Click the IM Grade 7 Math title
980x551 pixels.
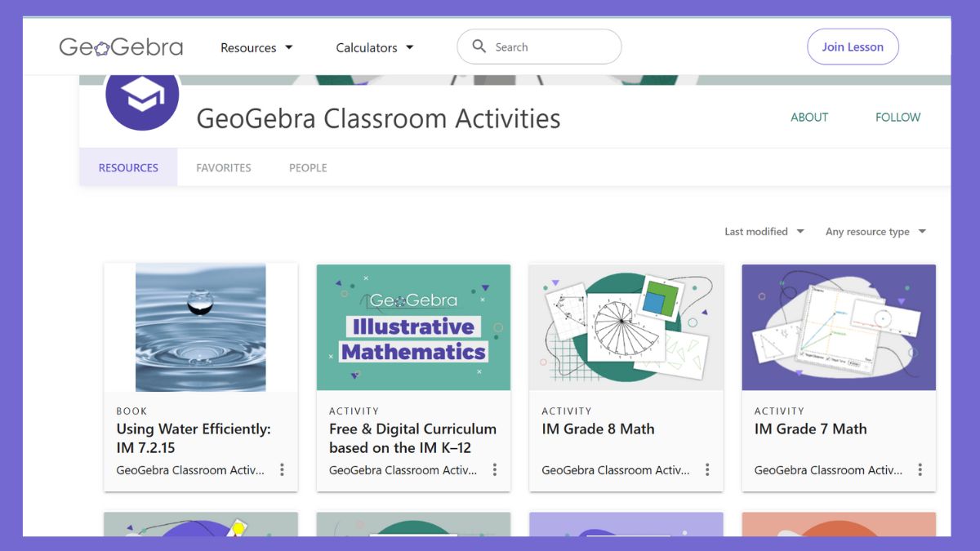[x=810, y=429]
